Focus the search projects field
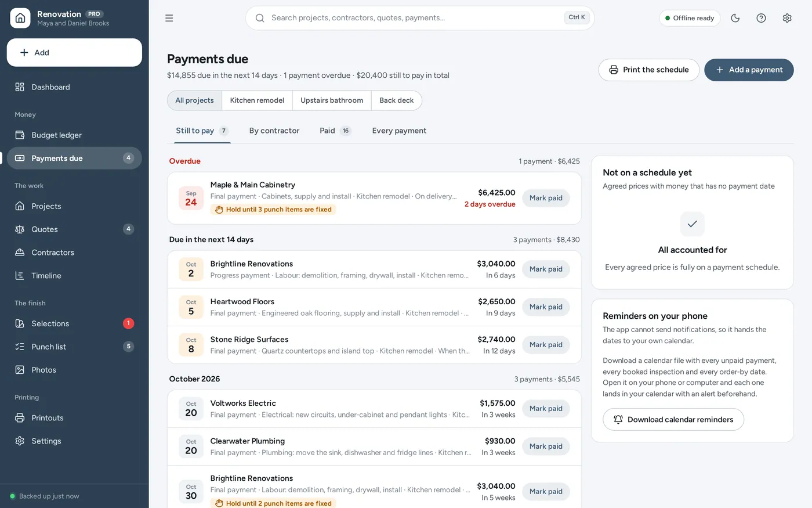This screenshot has height=508, width=812. click(x=420, y=18)
